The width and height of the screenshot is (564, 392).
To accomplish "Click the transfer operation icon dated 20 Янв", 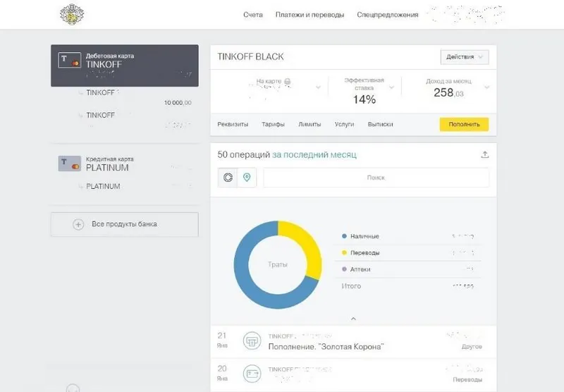I will tap(251, 374).
